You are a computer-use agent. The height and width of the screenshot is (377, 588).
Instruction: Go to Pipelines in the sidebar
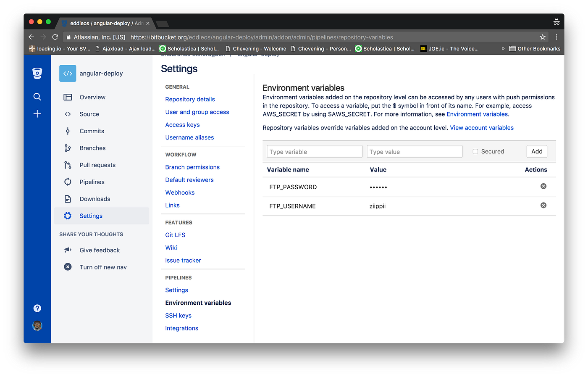pyautogui.click(x=92, y=182)
